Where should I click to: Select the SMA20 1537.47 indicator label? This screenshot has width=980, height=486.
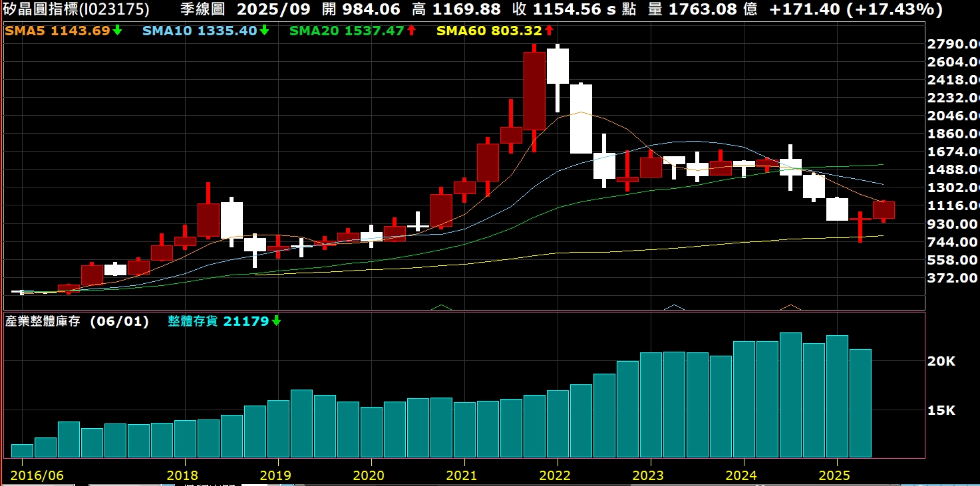pyautogui.click(x=347, y=31)
